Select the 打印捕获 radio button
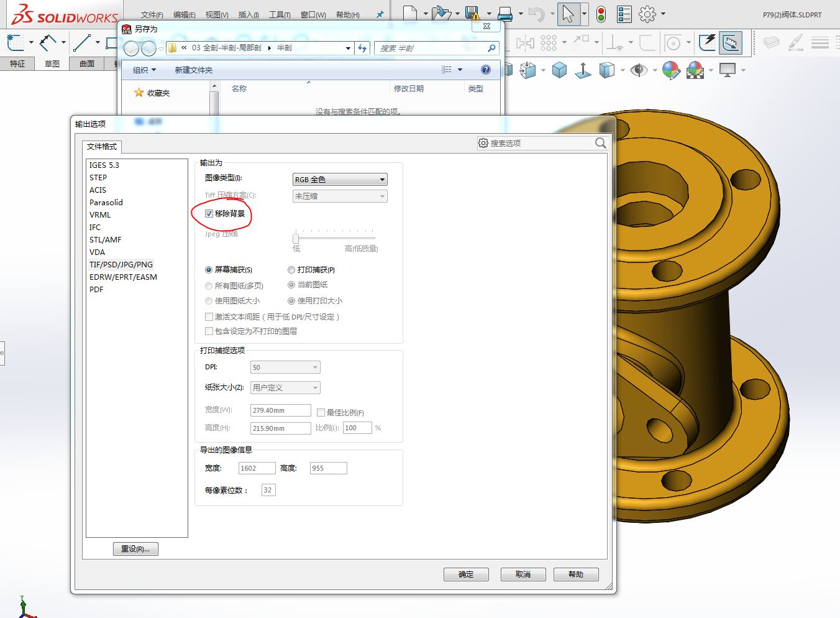This screenshot has height=618, width=840. tap(291, 270)
